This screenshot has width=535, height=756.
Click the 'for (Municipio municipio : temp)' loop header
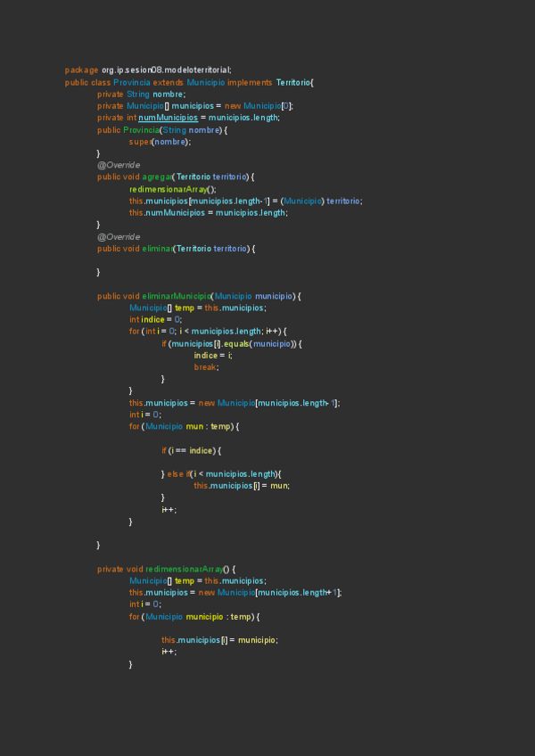(193, 617)
